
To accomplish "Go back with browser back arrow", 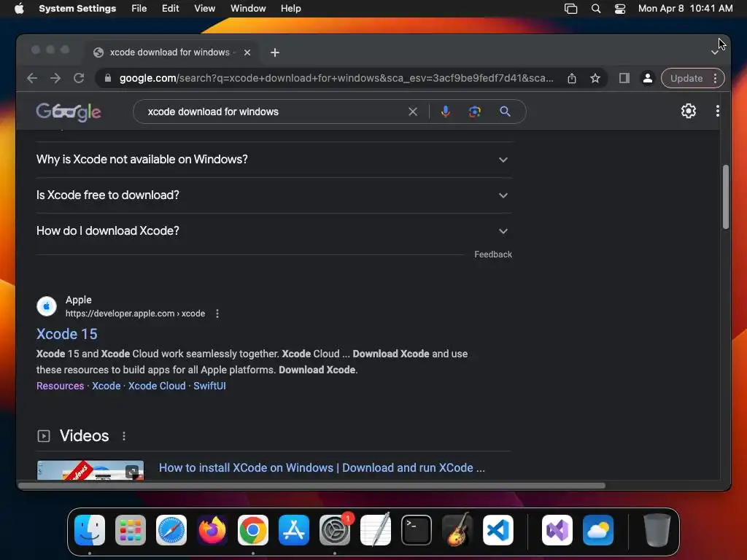I will (x=32, y=78).
